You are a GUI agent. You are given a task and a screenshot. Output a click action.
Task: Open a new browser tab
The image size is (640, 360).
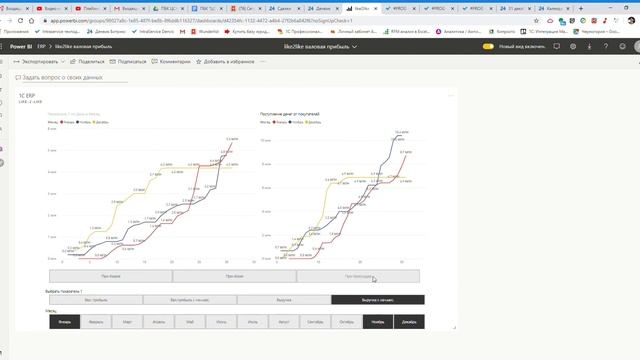coord(581,8)
